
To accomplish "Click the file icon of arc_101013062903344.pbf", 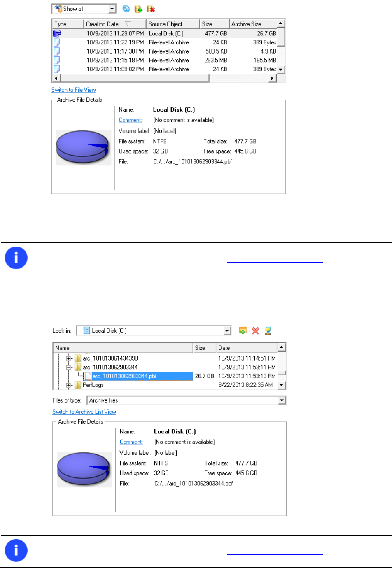I will point(88,376).
